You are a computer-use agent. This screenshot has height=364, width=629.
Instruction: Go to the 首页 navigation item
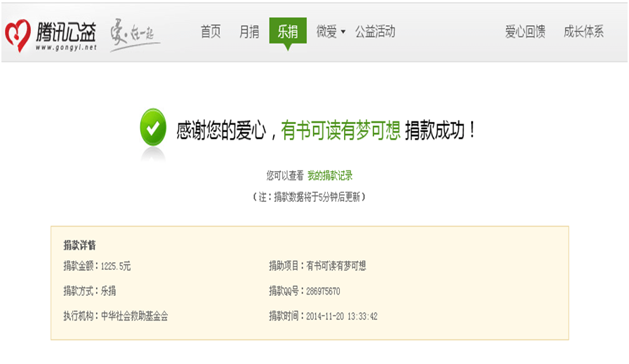[x=211, y=32]
